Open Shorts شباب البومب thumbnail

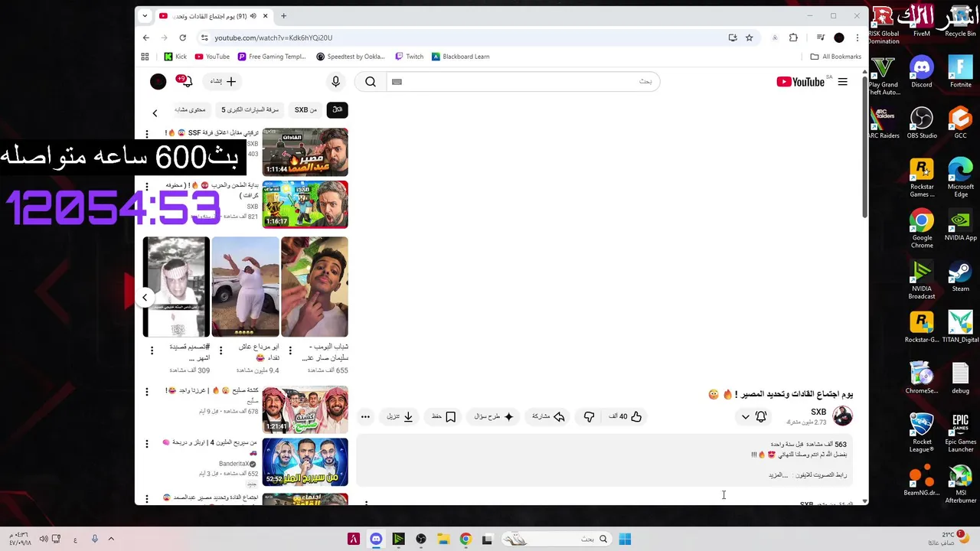point(315,287)
